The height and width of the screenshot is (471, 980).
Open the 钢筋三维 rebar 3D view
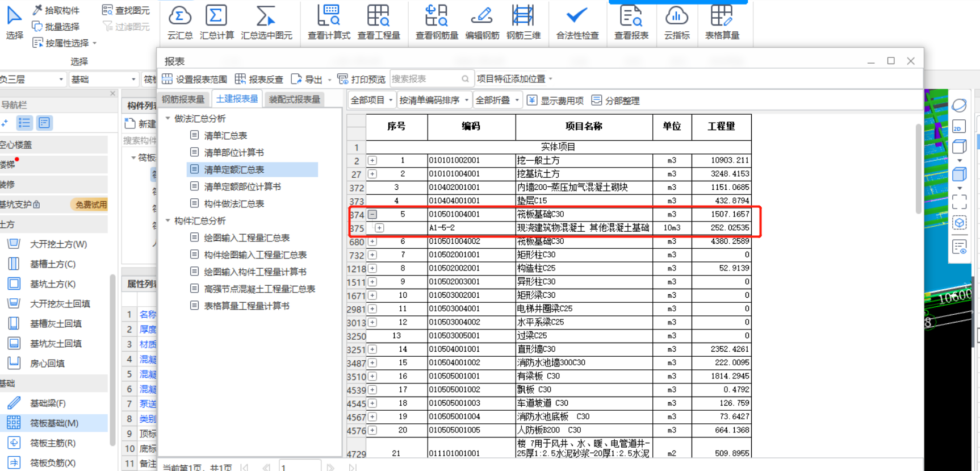(x=523, y=23)
